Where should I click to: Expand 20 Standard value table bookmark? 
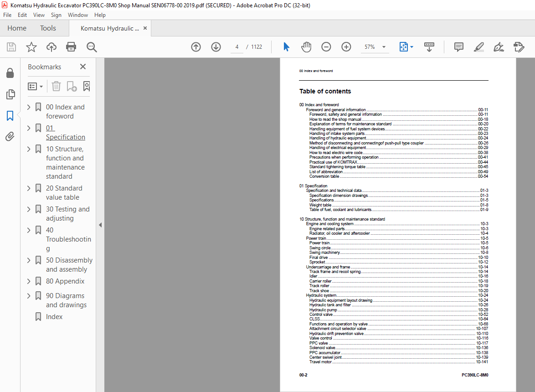tap(29, 188)
